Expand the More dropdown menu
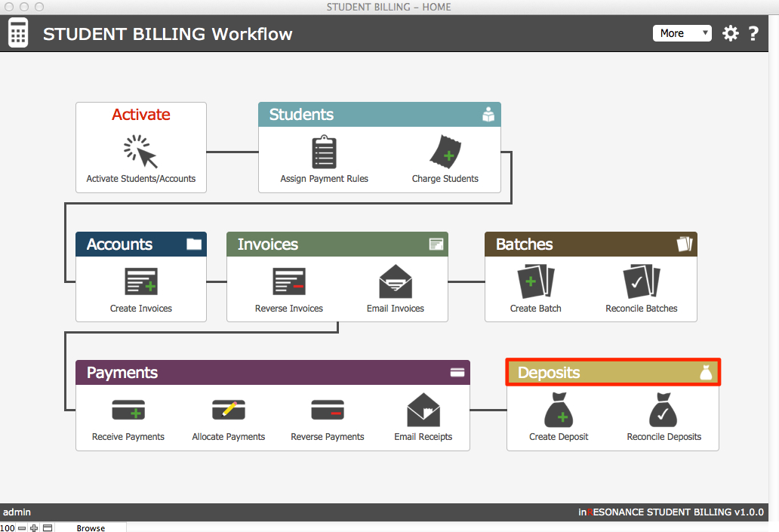 [682, 33]
